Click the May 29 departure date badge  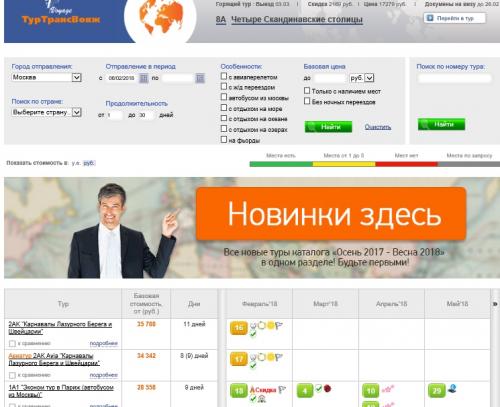point(437,391)
